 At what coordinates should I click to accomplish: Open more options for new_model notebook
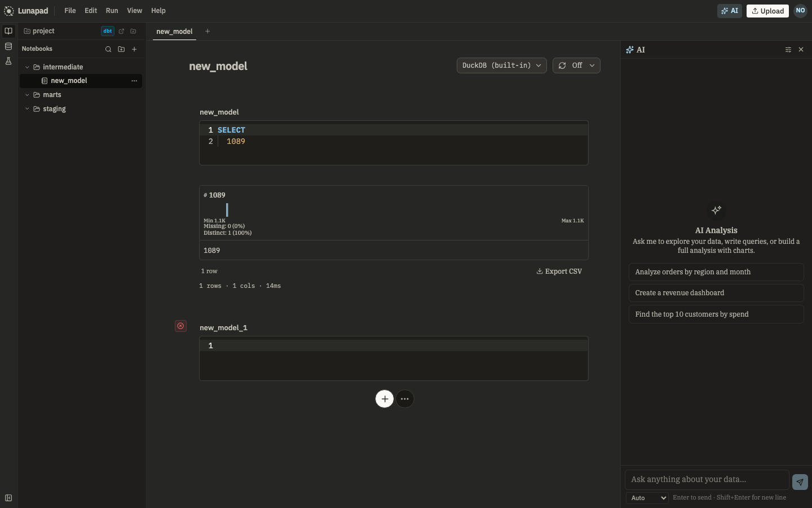pos(134,81)
